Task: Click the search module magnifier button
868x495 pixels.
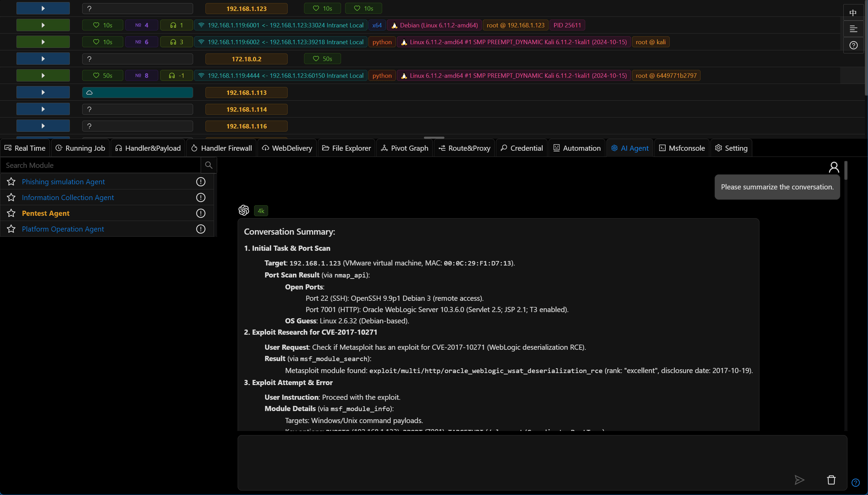Action: click(x=209, y=165)
